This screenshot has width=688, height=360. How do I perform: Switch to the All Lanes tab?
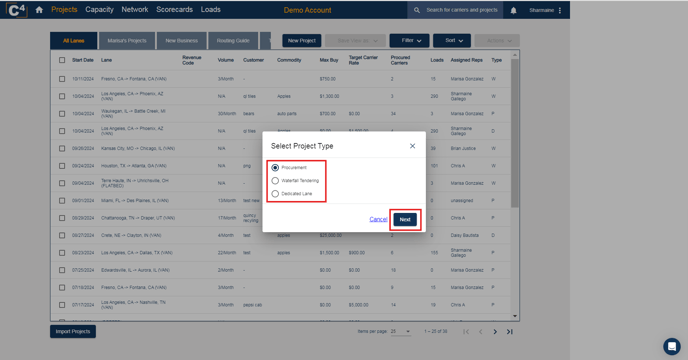74,40
